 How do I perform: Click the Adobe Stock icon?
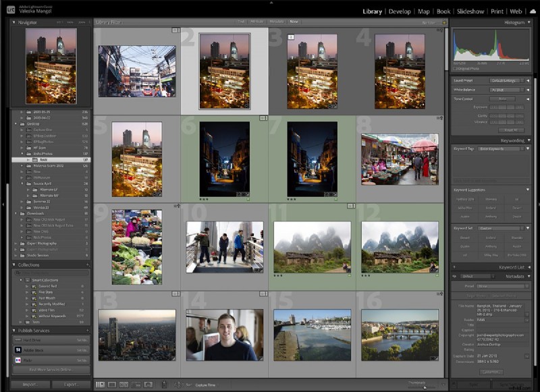[18, 350]
